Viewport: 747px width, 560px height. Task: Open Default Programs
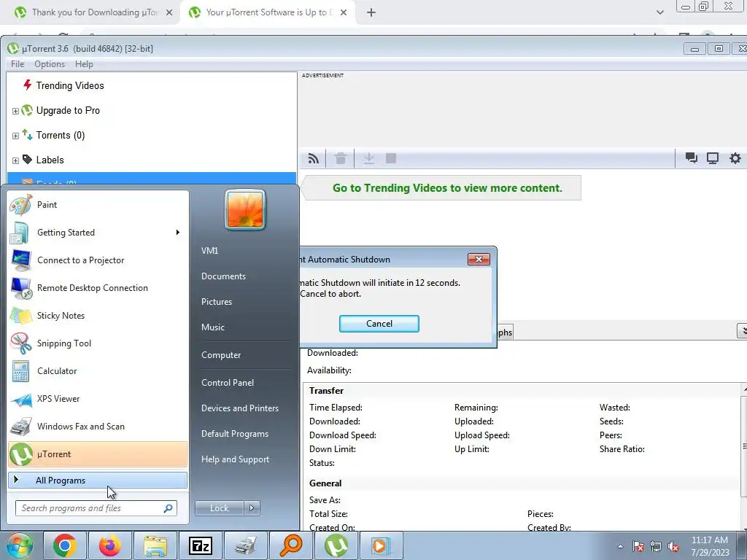tap(235, 434)
